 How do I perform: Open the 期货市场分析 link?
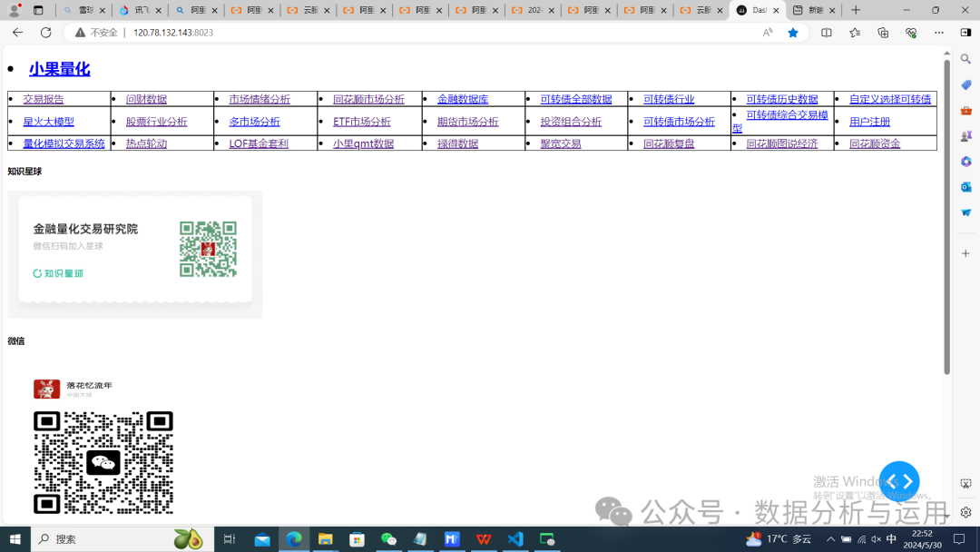pyautogui.click(x=467, y=122)
